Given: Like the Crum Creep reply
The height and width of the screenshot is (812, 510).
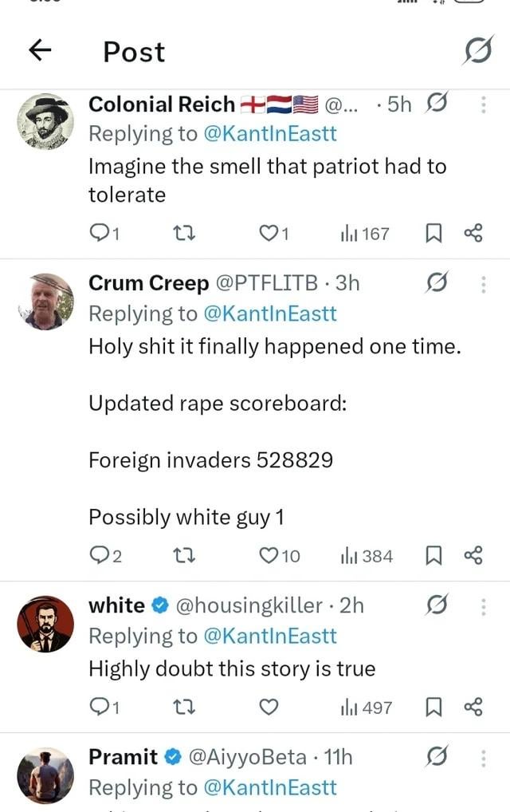Looking at the screenshot, I should point(280,556).
